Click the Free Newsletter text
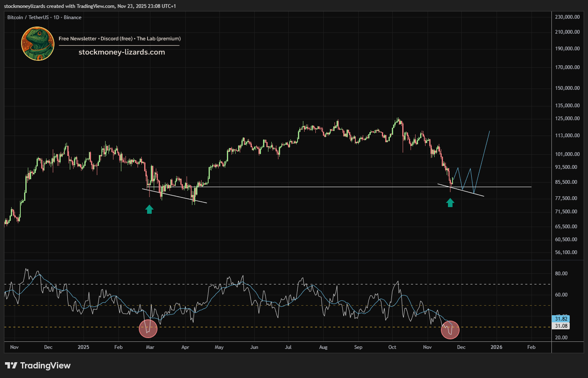Screen dimensions: 588x378 tap(77, 39)
